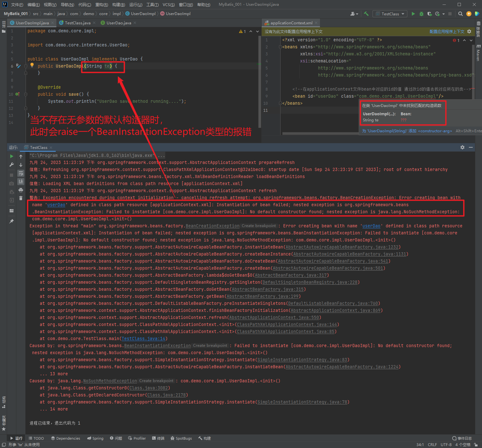The width and height of the screenshot is (482, 448).
Task: Open Search Everywhere magnifier icon
Action: click(x=460, y=14)
